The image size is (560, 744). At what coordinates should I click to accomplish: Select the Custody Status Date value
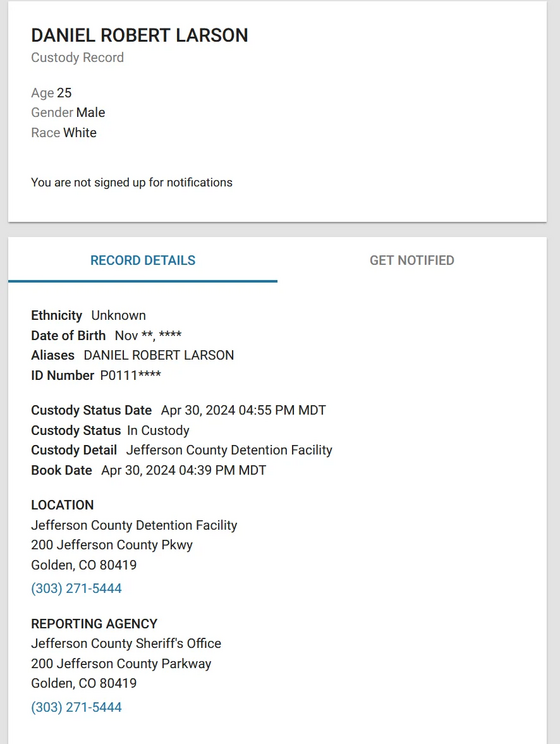(243, 410)
